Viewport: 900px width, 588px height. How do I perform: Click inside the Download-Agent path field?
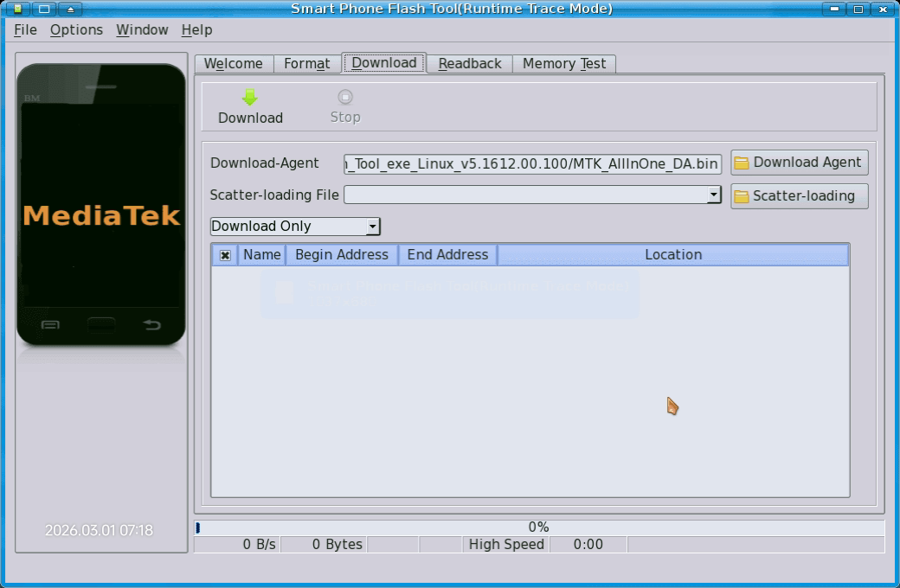tap(532, 163)
